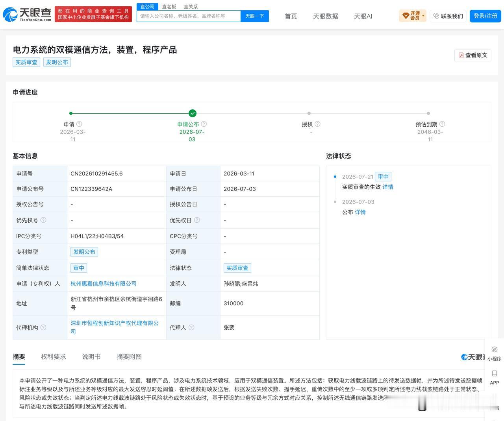Click inventor names 孙晓鹏;盛昌炜

241,284
